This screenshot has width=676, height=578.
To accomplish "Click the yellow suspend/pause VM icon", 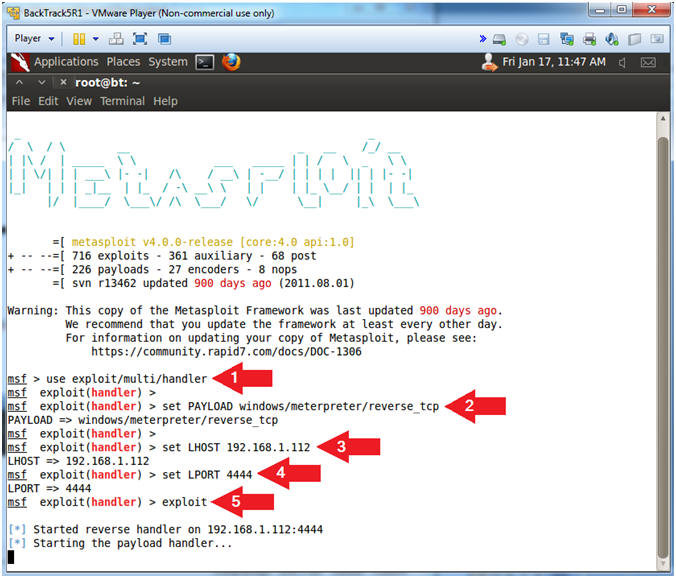I will coord(79,39).
